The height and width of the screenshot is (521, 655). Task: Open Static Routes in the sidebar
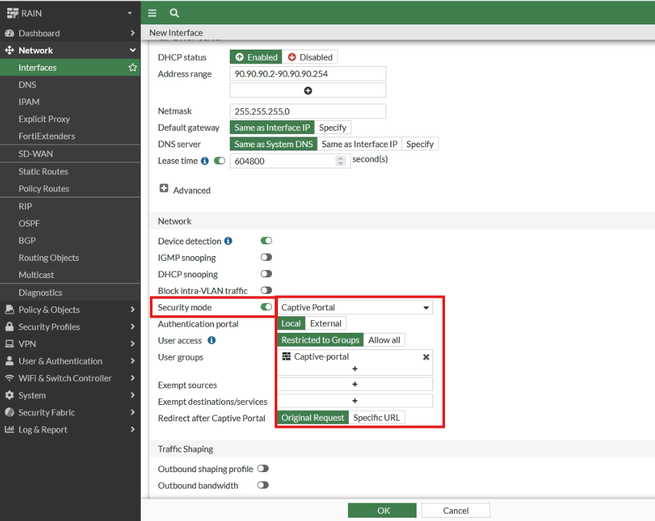tap(43, 172)
